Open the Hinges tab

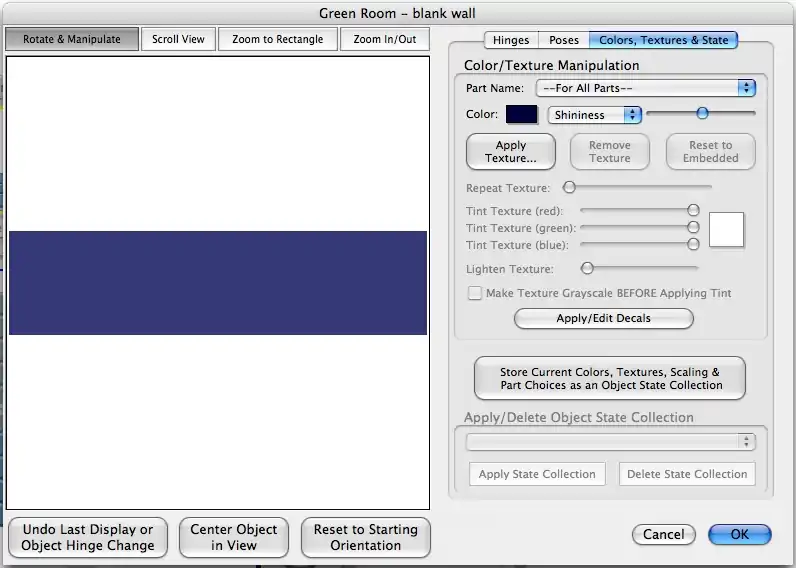[x=511, y=40]
